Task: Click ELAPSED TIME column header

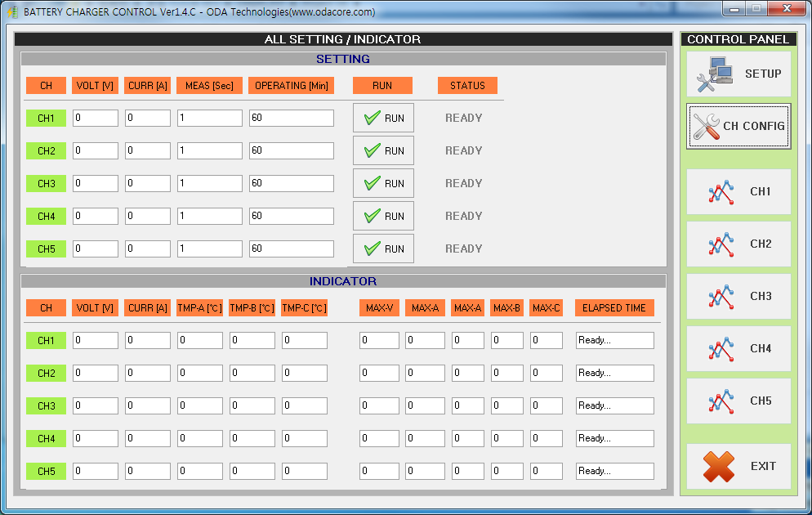Action: [614, 307]
